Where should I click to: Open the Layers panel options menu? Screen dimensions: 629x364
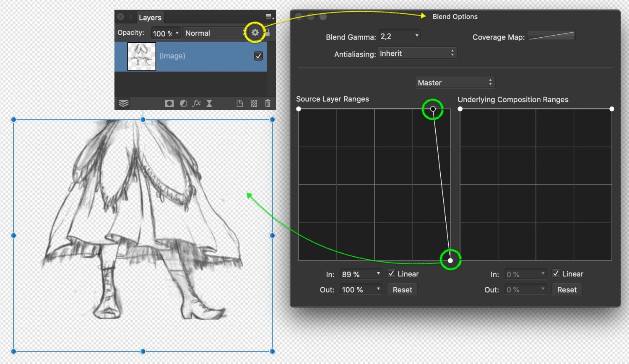[270, 17]
